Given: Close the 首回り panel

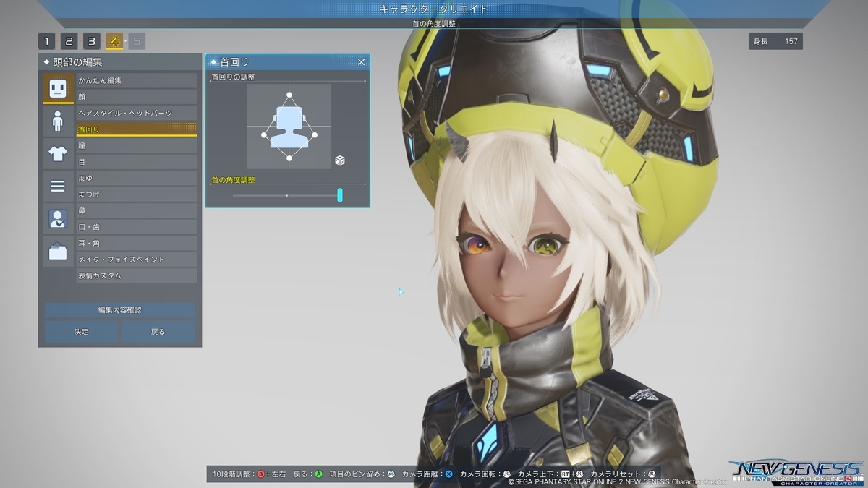Looking at the screenshot, I should pos(362,62).
